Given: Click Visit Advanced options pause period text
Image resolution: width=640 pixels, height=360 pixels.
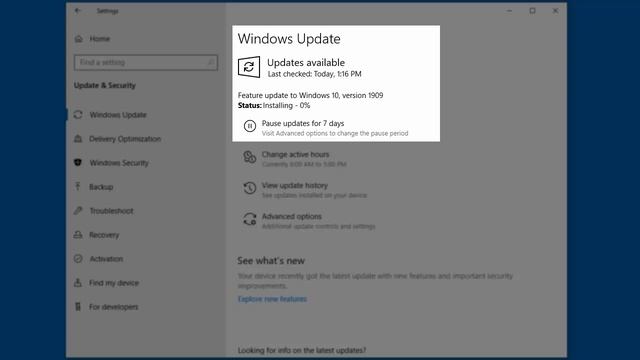Looking at the screenshot, I should click(x=335, y=133).
